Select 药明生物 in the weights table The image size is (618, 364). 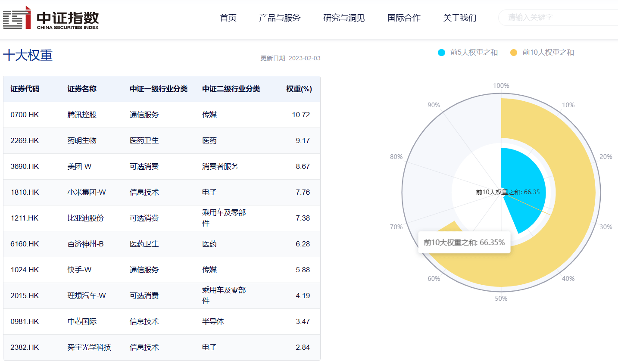tap(81, 140)
